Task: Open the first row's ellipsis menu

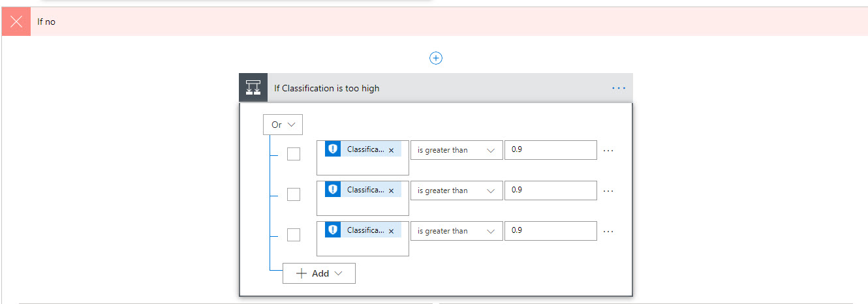Action: (x=609, y=150)
